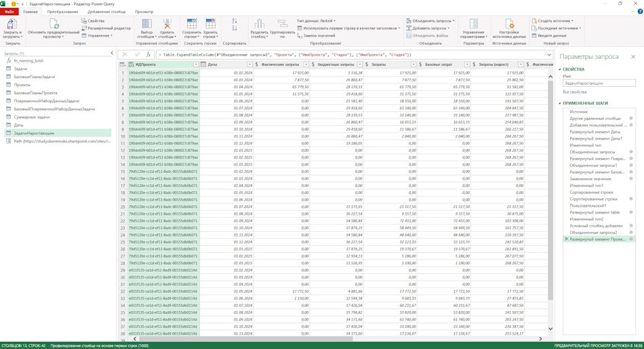Viewport: 644px width, 349px height.
Task: Click the Закрыть и загрузить icon
Action: click(12, 24)
